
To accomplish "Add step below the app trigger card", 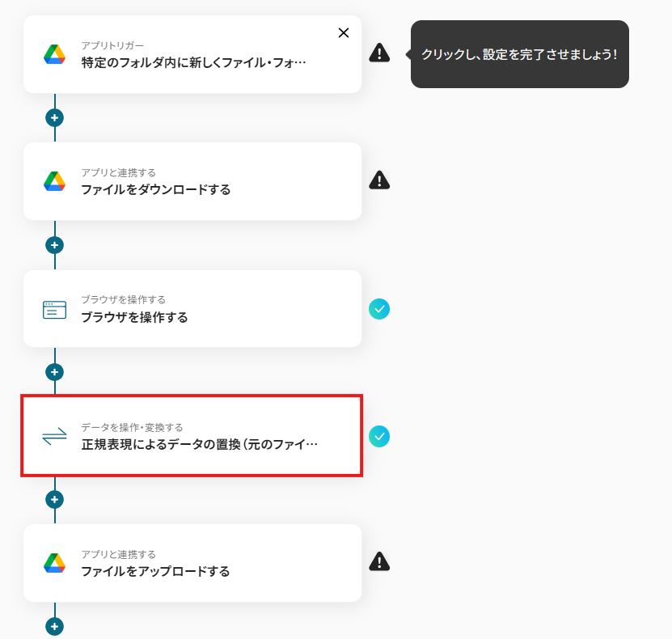I will [x=54, y=118].
